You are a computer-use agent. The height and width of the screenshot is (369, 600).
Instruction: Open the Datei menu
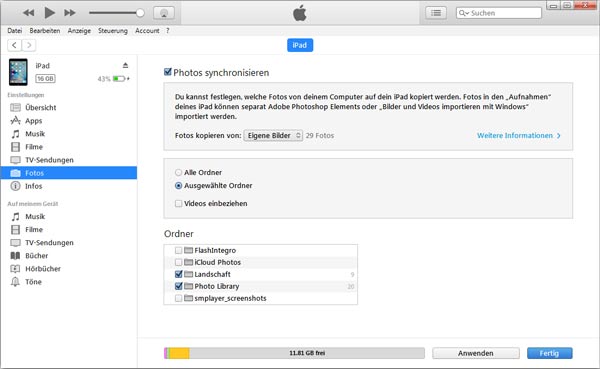pyautogui.click(x=15, y=31)
